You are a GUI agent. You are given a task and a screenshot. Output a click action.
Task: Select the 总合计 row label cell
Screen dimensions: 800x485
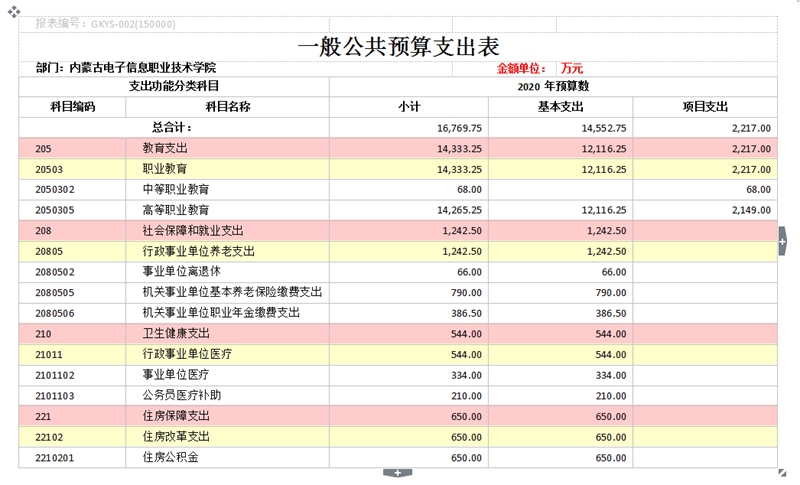point(173,128)
